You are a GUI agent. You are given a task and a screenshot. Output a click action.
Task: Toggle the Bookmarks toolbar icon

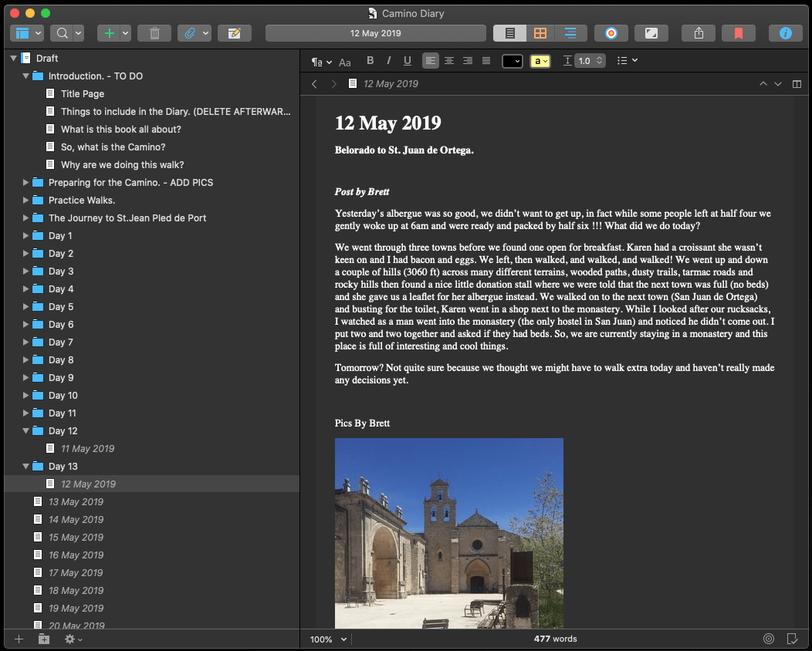tap(739, 33)
